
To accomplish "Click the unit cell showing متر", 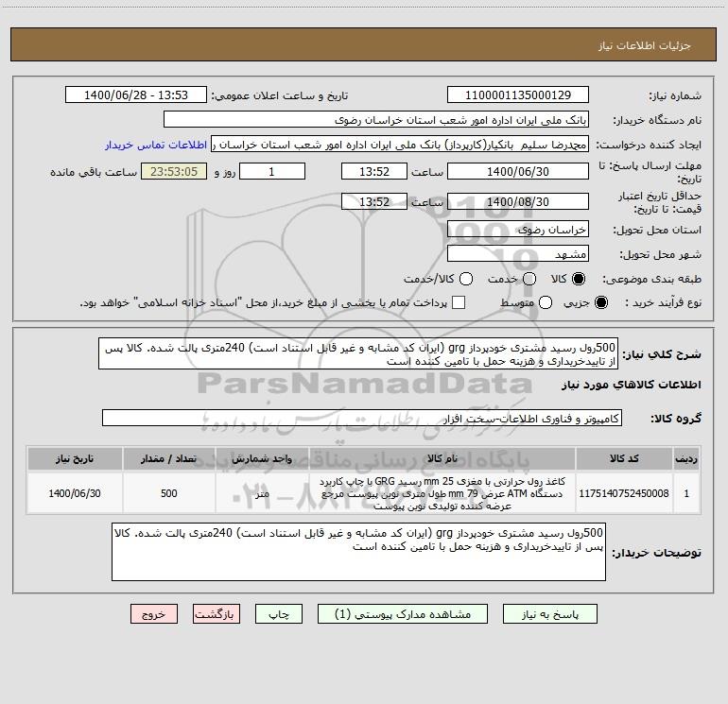I will coord(262,493).
